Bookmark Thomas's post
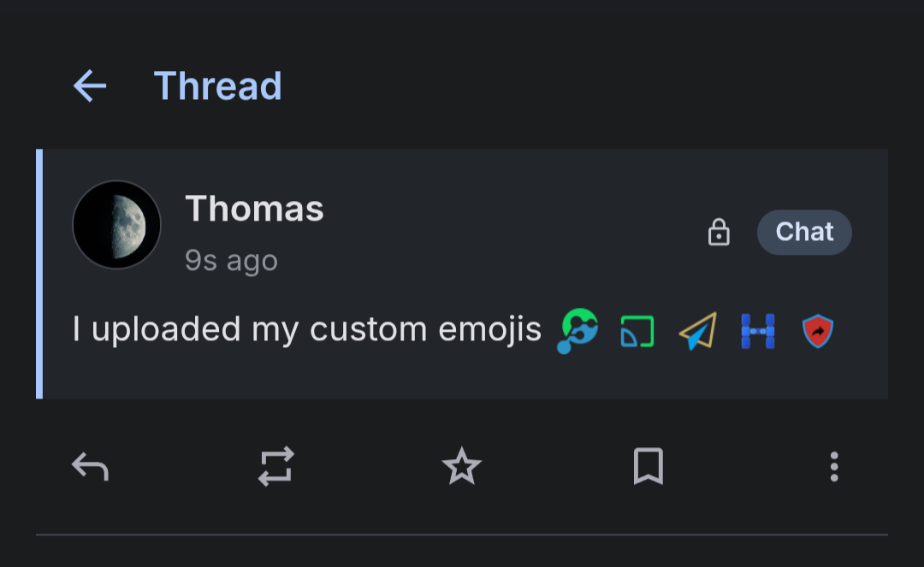924x567 pixels. coord(649,467)
